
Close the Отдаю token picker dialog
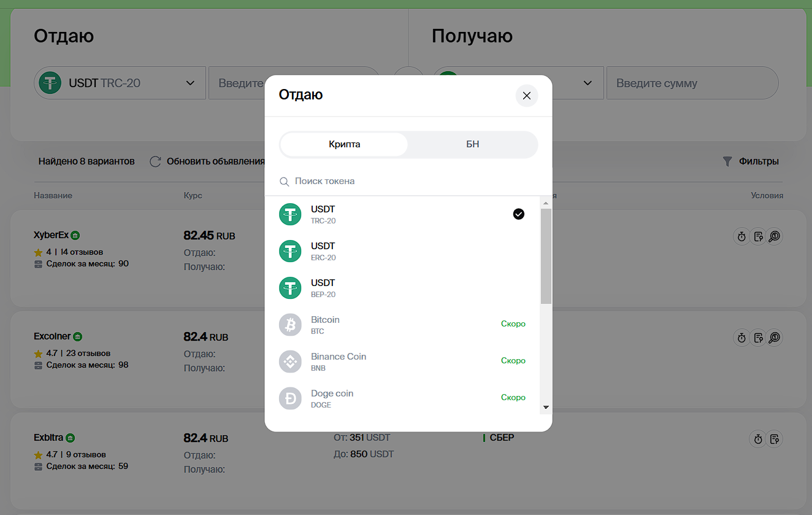pyautogui.click(x=526, y=96)
